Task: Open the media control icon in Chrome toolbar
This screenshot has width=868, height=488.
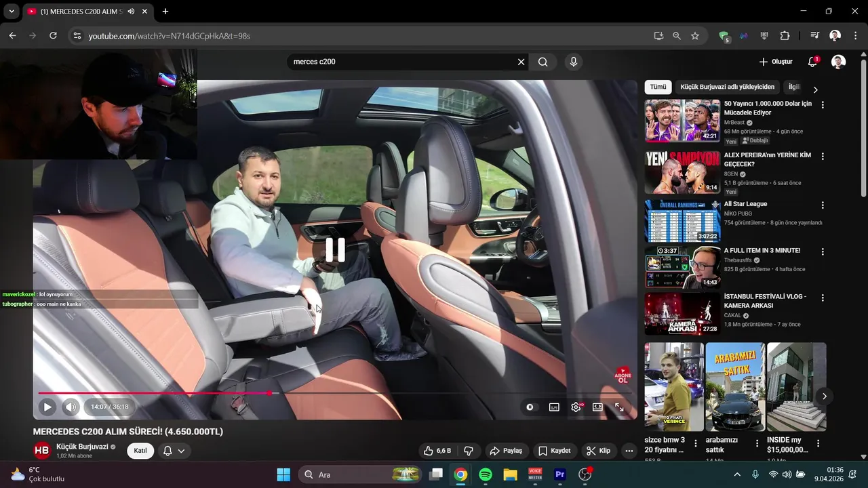Action: (x=815, y=36)
